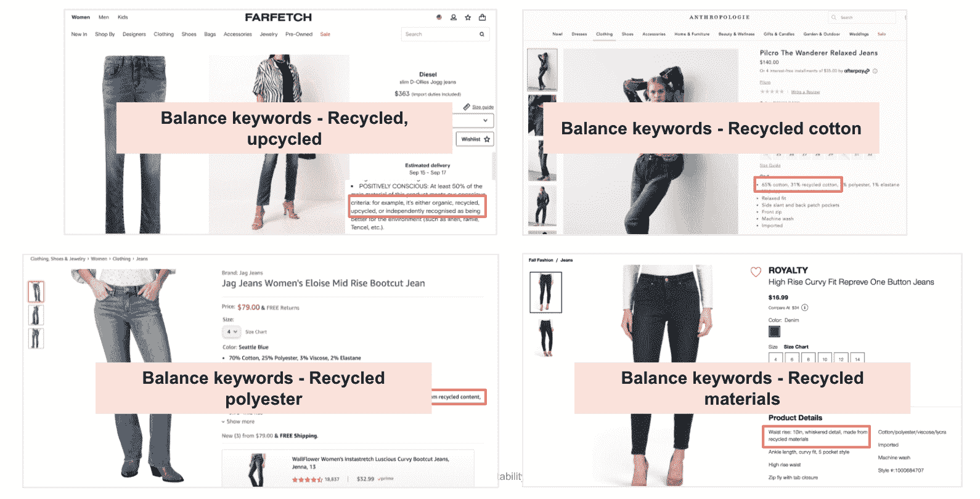Screen dimensions: 980x499
Task: Click Anthropologie search magnifier icon
Action: (834, 17)
